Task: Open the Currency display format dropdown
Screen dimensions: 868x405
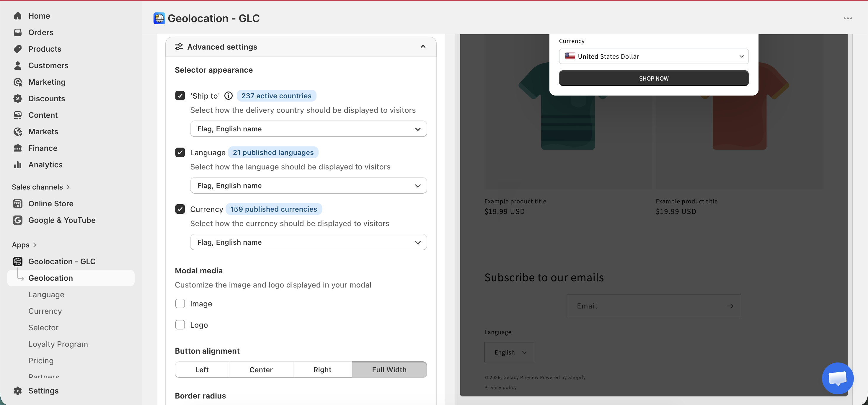Action: click(x=308, y=242)
